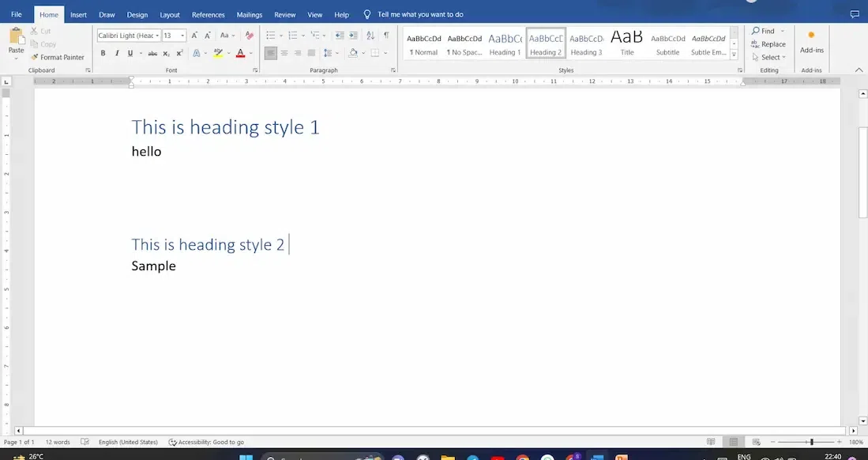Increase font size with grow font icon

194,36
